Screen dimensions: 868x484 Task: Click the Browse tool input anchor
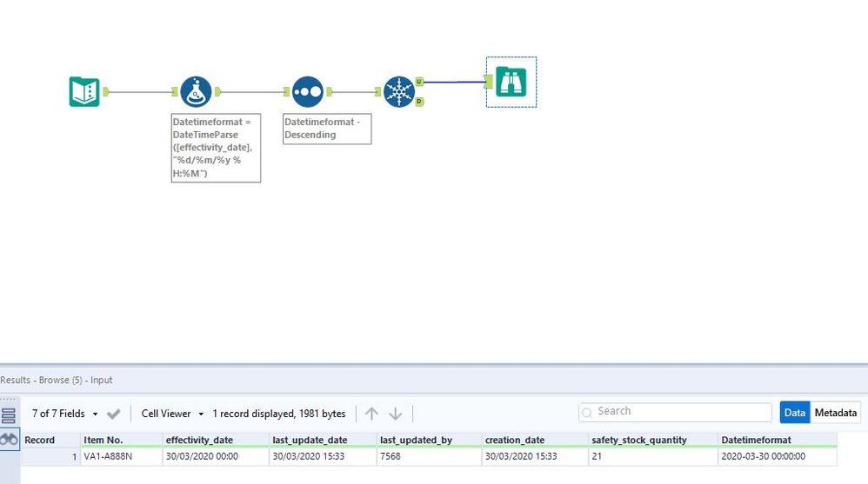(488, 82)
